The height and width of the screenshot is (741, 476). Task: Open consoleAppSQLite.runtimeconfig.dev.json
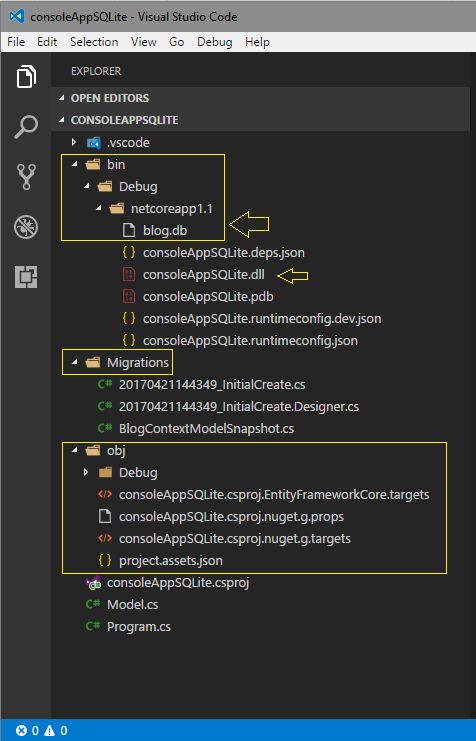(262, 319)
